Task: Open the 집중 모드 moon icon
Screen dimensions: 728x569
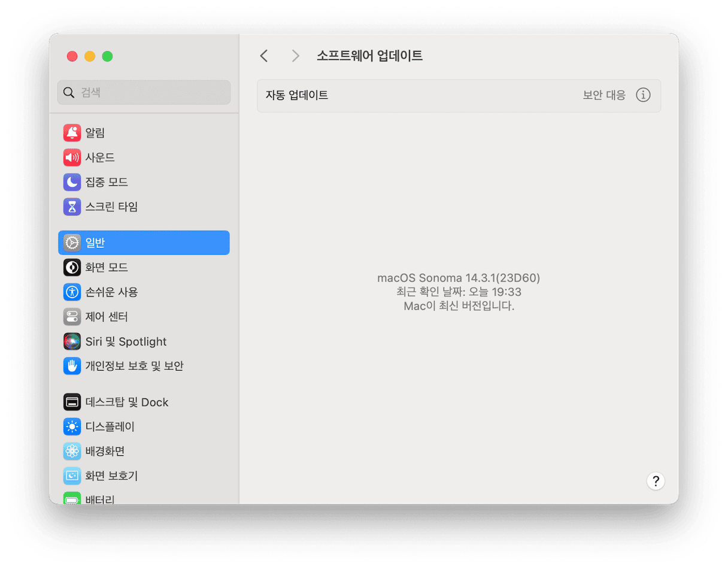Action: tap(72, 182)
